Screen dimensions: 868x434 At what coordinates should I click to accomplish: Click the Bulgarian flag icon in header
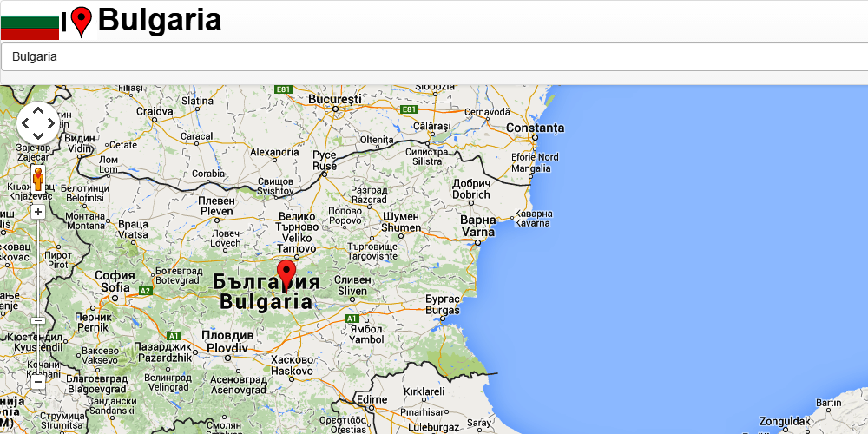point(30,23)
